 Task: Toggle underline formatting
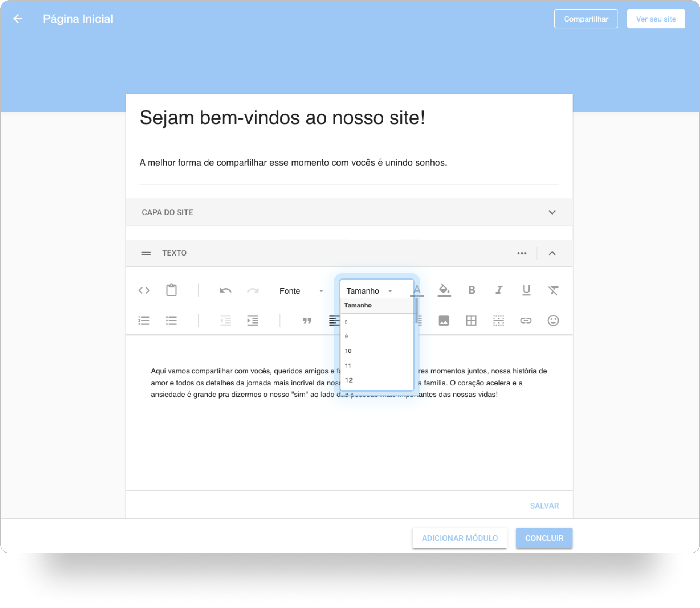526,290
